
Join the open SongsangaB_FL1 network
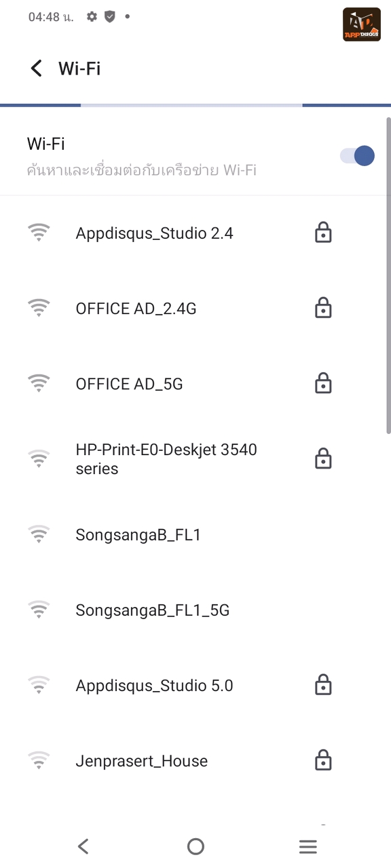195,534
